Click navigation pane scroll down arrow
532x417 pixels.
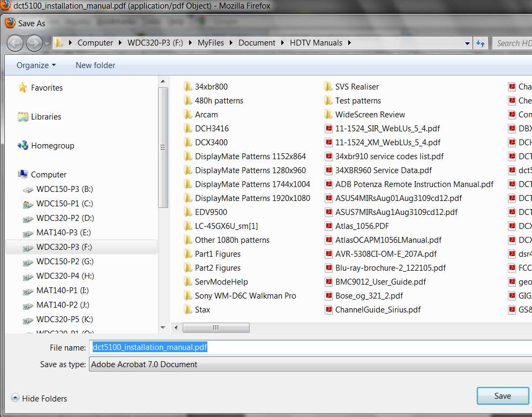[163, 327]
